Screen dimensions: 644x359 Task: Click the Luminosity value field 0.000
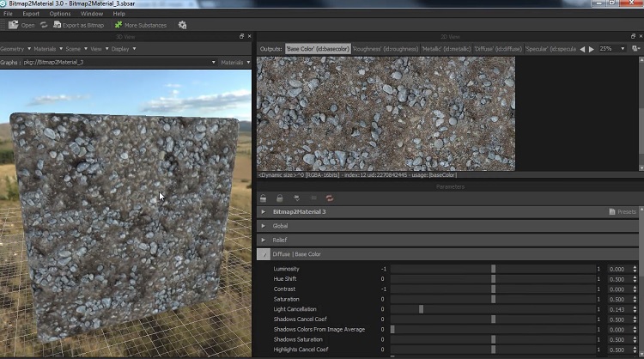pyautogui.click(x=619, y=269)
